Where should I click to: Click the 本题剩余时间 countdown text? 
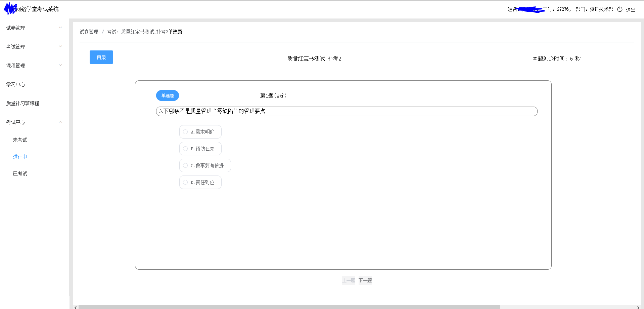556,59
